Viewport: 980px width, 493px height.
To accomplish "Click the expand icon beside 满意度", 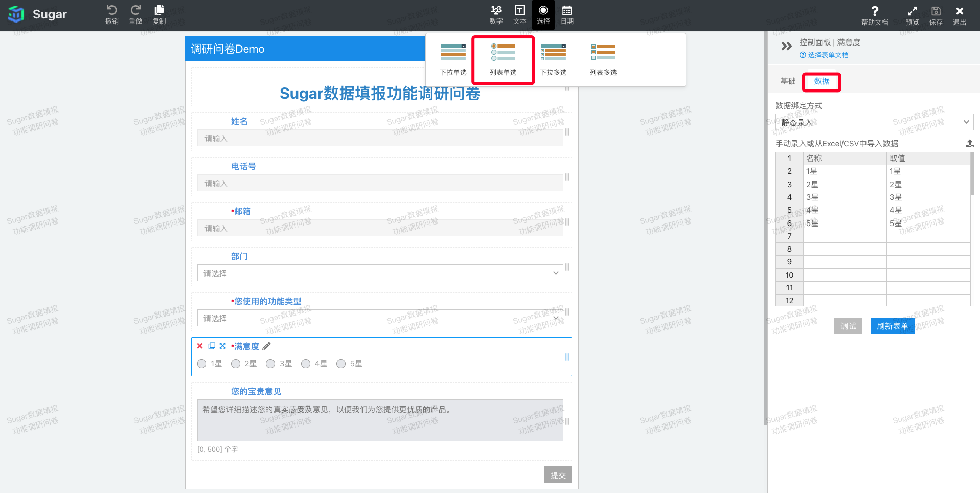I will [222, 346].
